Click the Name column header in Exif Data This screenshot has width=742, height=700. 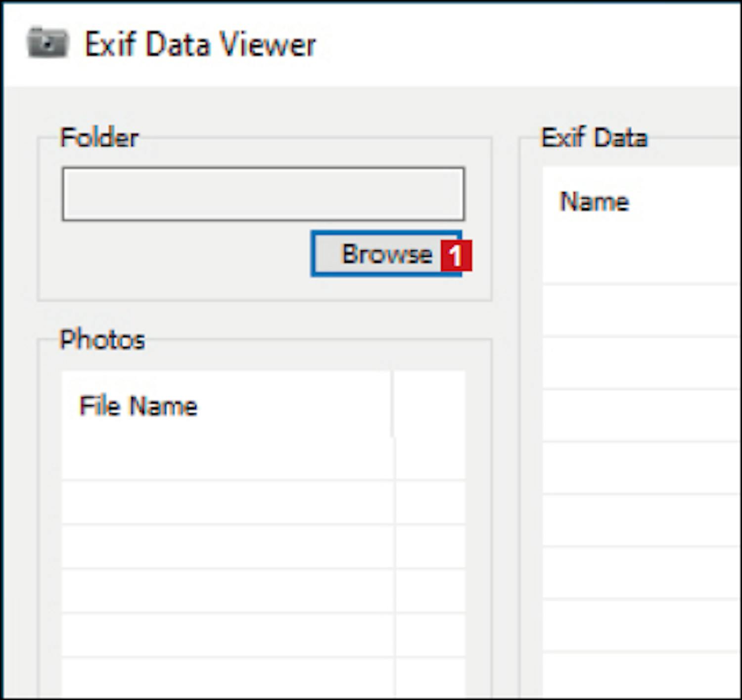tap(594, 201)
